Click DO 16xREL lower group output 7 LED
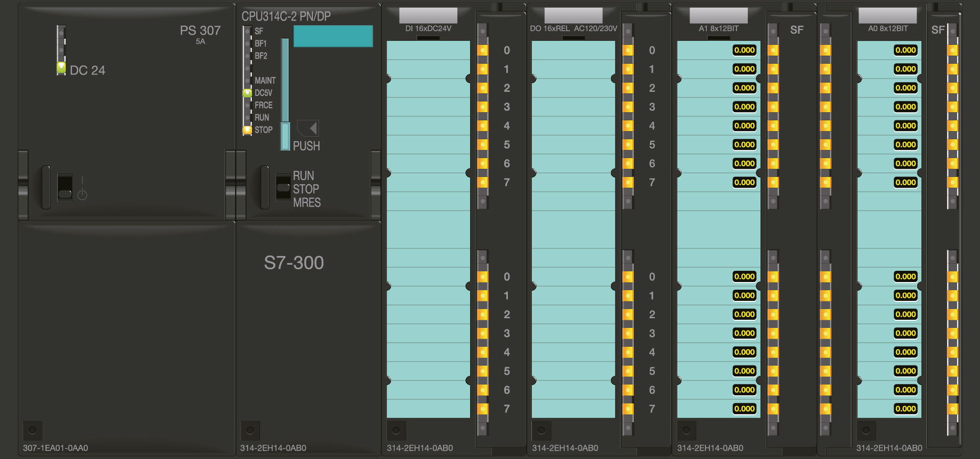The height and width of the screenshot is (459, 980). tap(628, 409)
